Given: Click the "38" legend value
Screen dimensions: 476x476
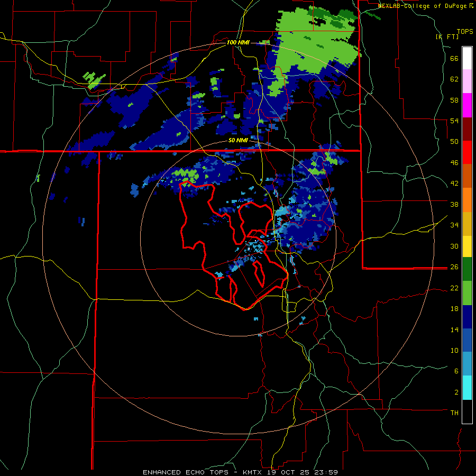Looking at the screenshot, I should (454, 204).
